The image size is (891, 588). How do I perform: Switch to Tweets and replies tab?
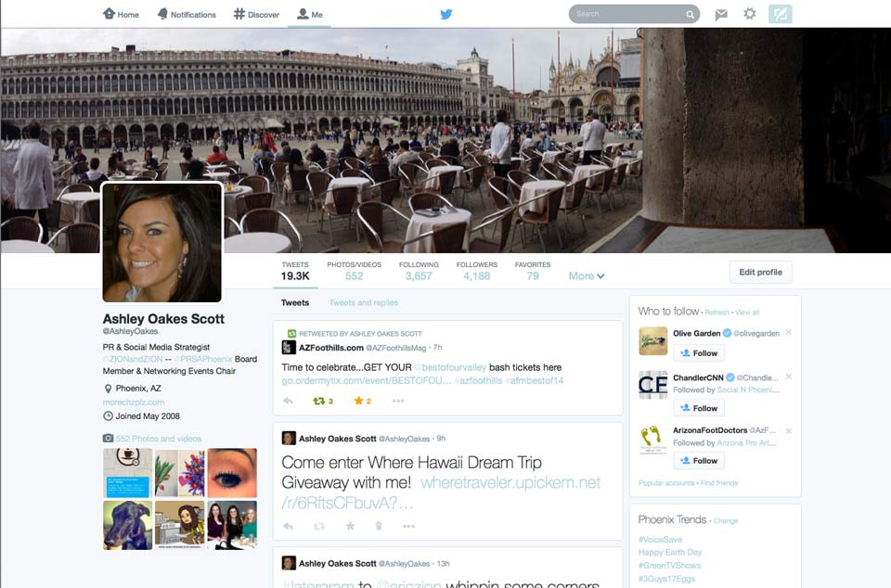point(364,302)
